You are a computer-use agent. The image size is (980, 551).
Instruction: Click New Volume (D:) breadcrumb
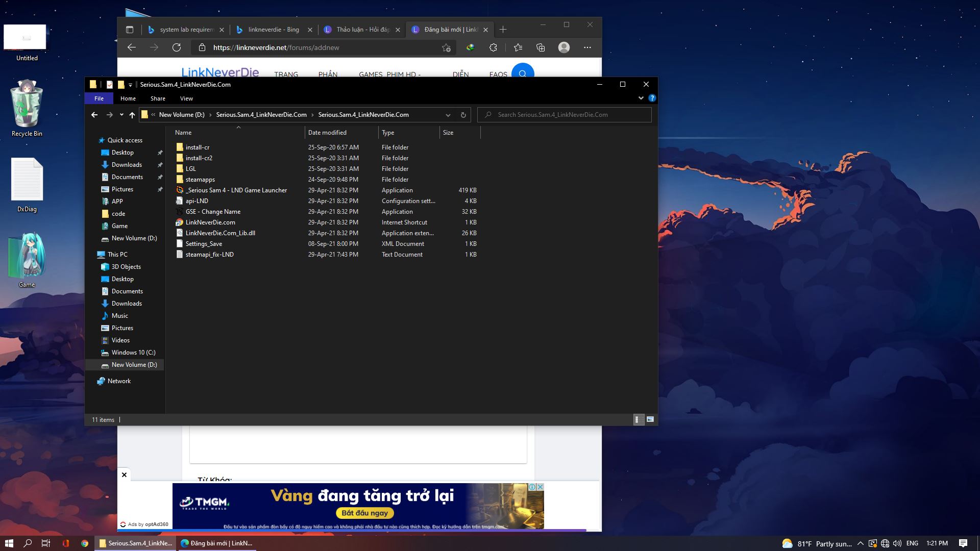[181, 115]
